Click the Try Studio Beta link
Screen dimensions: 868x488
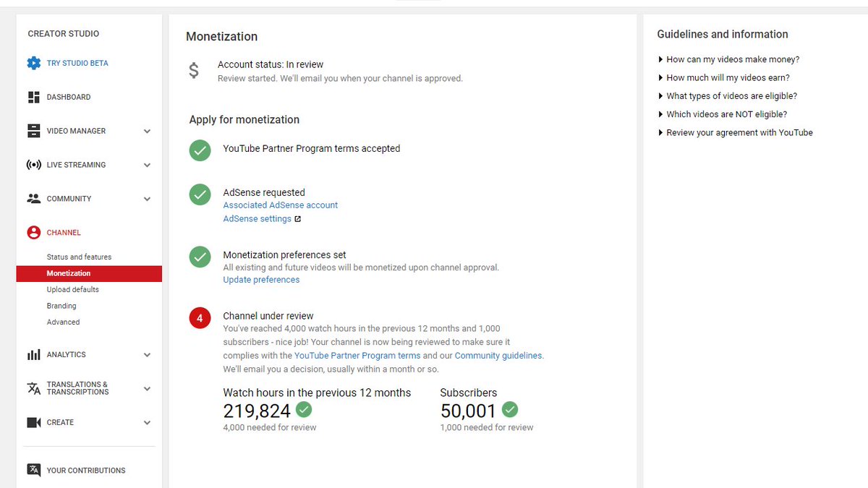coord(77,63)
